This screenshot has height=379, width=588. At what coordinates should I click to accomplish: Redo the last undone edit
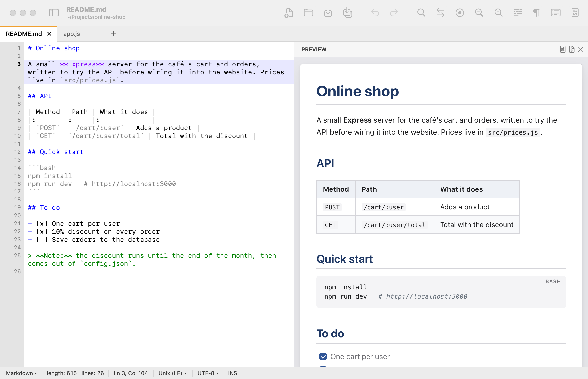(394, 13)
